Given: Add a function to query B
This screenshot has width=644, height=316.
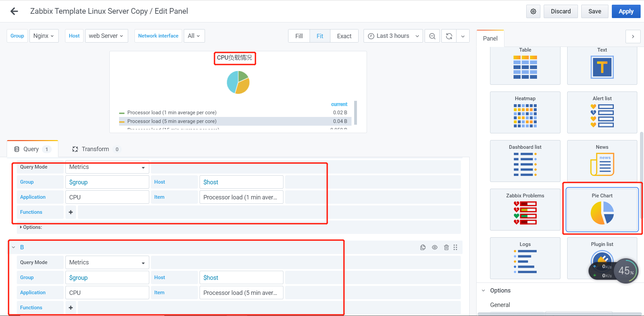Looking at the screenshot, I should point(71,308).
